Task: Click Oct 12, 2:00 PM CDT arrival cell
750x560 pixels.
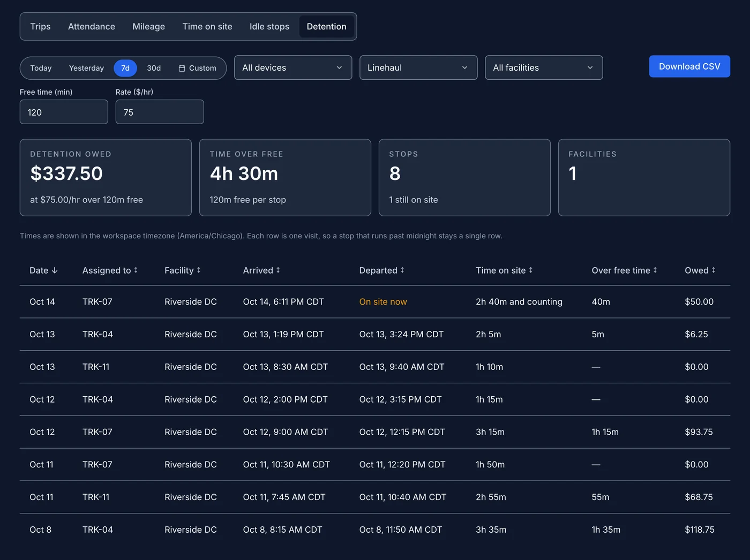Action: pos(285,399)
